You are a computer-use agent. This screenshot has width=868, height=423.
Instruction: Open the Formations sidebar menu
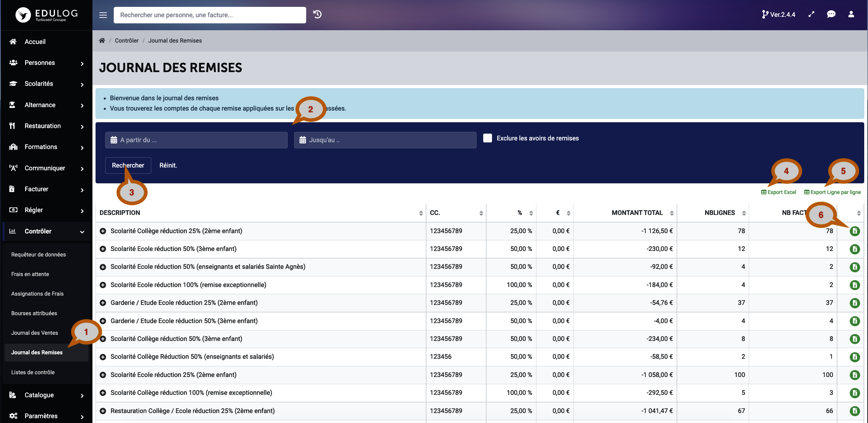[x=46, y=147]
